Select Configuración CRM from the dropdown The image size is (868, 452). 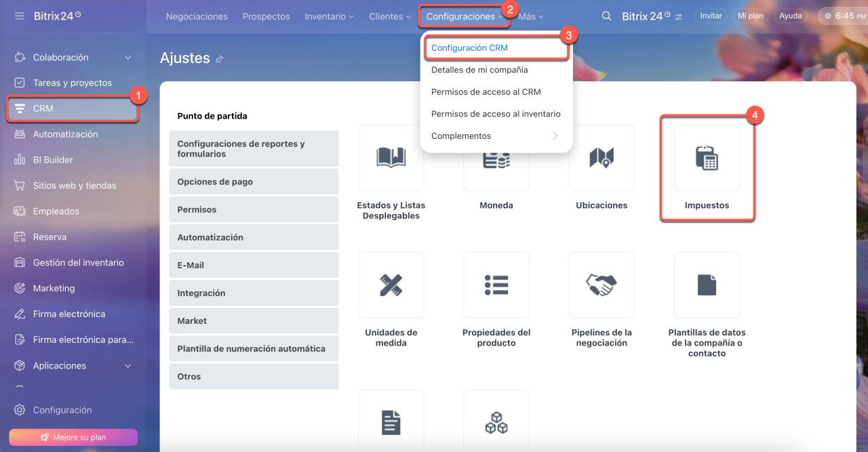(469, 48)
